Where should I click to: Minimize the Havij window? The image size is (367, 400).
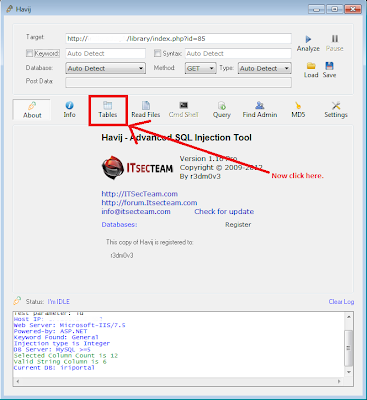click(x=317, y=9)
